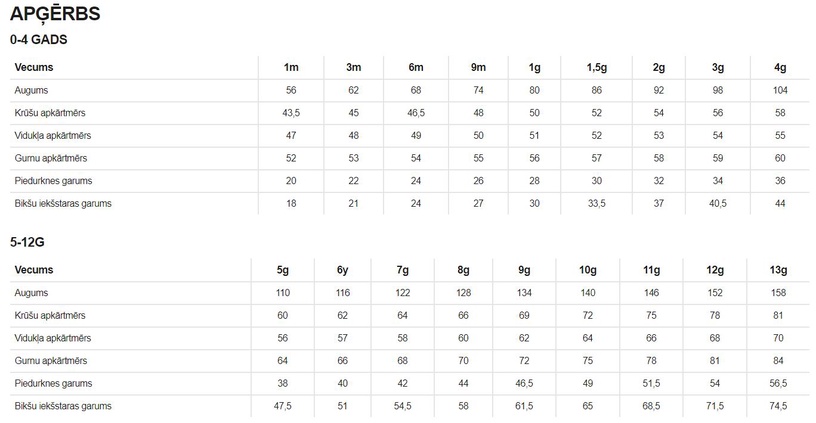This screenshot has height=423, width=816.
Task: Click the 6y column header
Action: [342, 270]
